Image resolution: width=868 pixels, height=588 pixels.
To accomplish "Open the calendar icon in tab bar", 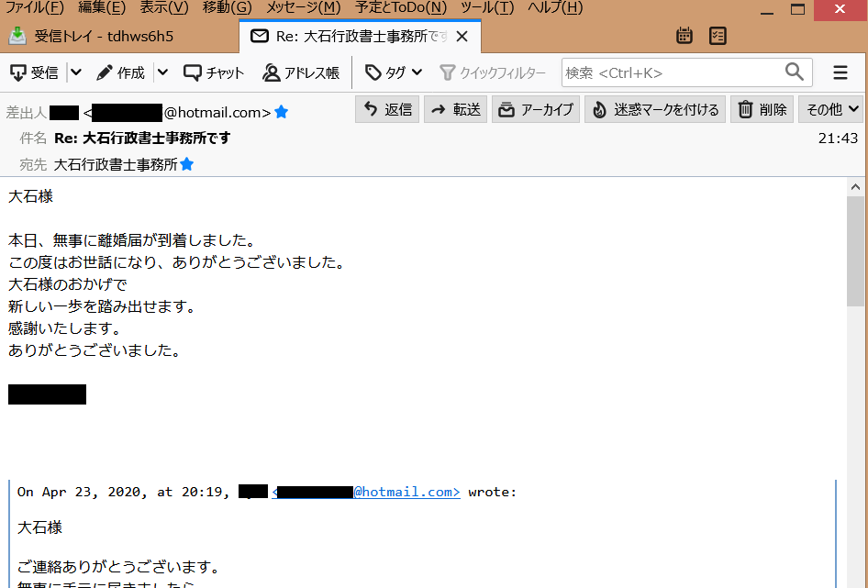I will click(684, 36).
